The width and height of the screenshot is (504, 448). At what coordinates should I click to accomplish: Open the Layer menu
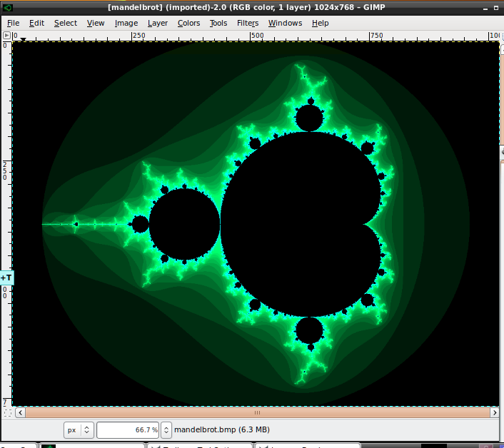tap(158, 23)
